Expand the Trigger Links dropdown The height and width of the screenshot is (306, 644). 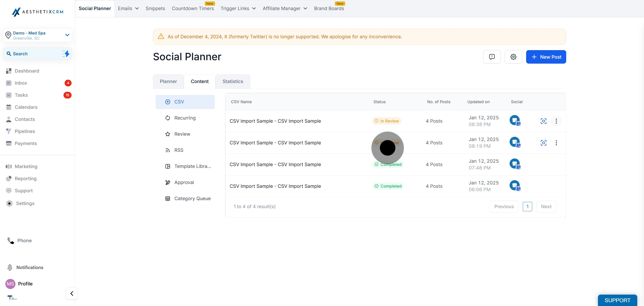[238, 8]
